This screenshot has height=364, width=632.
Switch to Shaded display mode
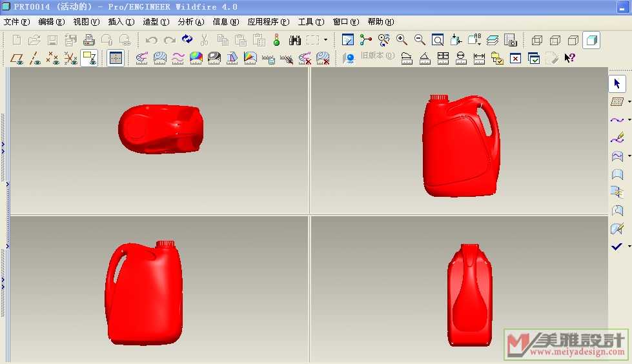coord(591,40)
